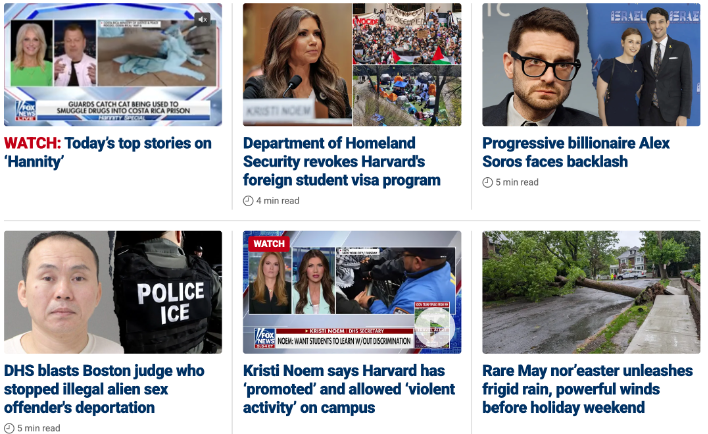Click the cat smuggling Hannity video thumbnail
The height and width of the screenshot is (434, 708).
(113, 65)
